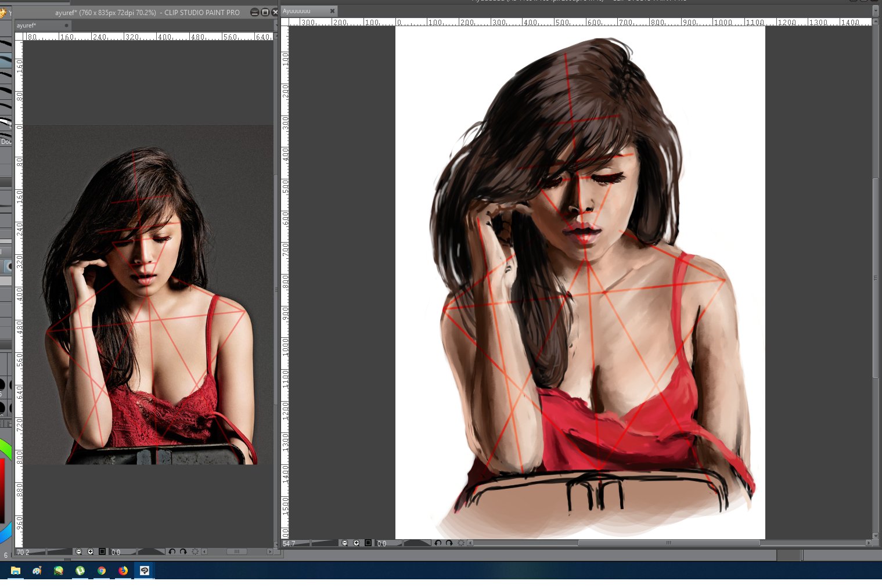The height and width of the screenshot is (588, 882).
Task: Click the Ayuuuuuu horizontal scrollbar thumb
Action: tap(668, 543)
